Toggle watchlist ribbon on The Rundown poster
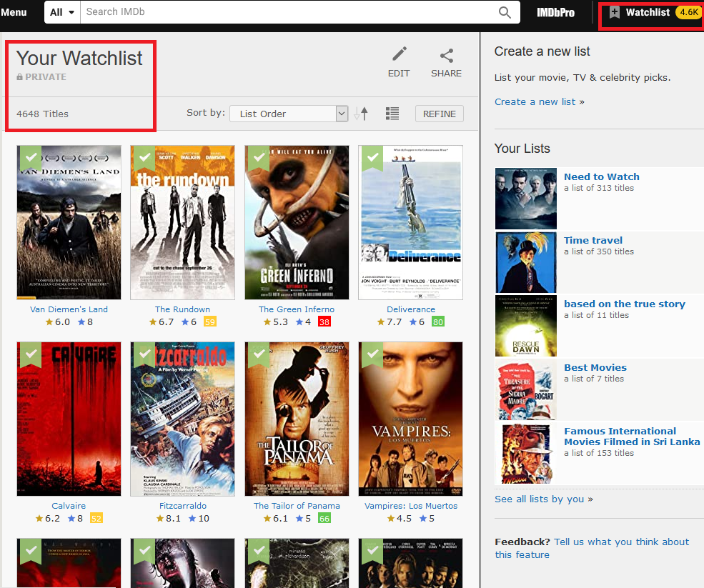 coord(144,158)
